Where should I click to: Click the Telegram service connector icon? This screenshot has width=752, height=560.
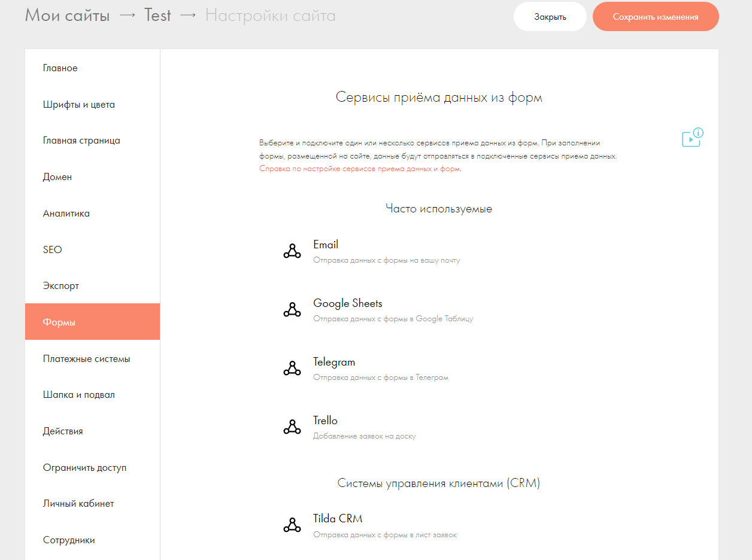(292, 369)
